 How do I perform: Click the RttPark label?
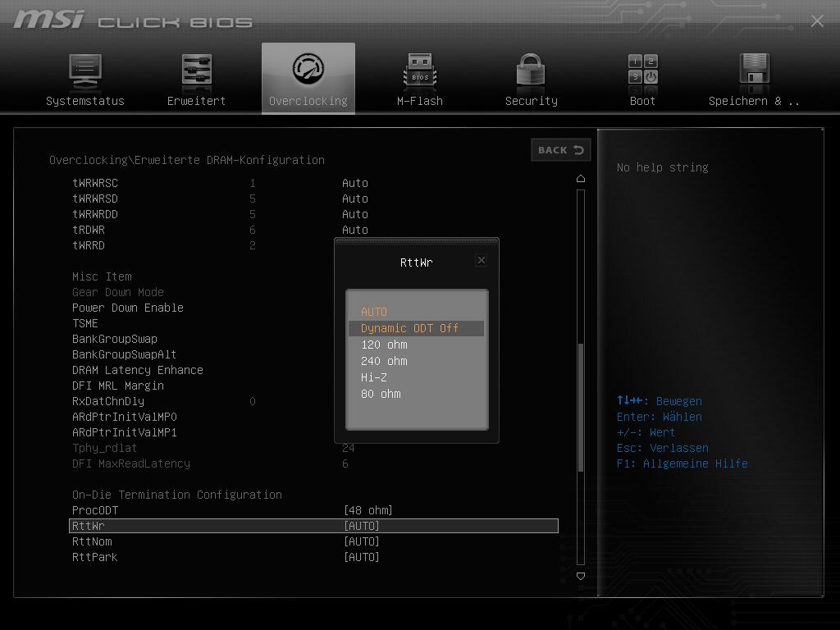(x=95, y=557)
